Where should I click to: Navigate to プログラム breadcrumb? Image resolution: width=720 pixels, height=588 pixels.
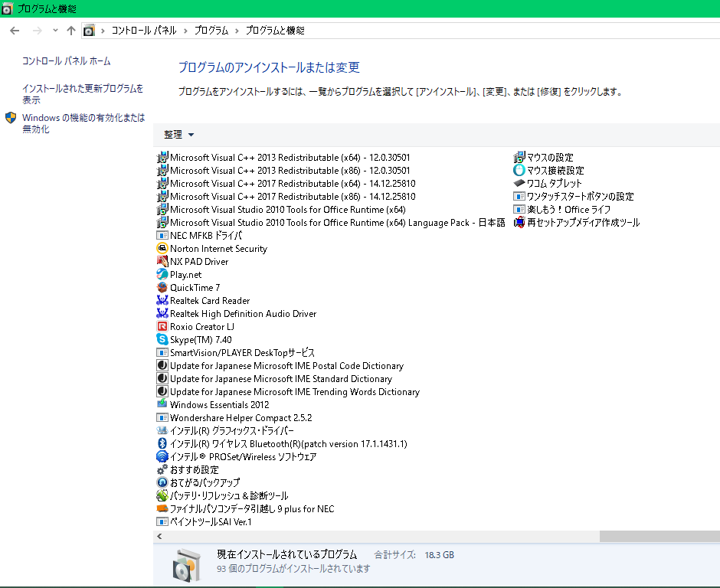point(211,31)
